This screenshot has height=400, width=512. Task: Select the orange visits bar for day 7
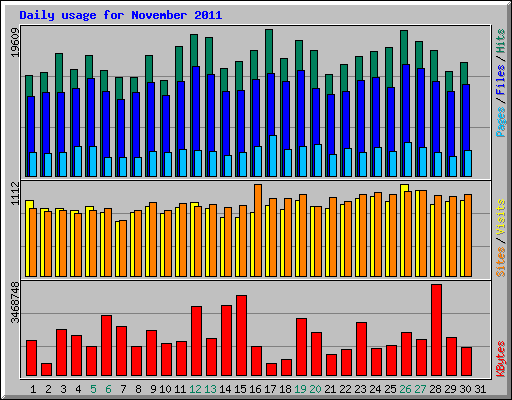(123, 249)
